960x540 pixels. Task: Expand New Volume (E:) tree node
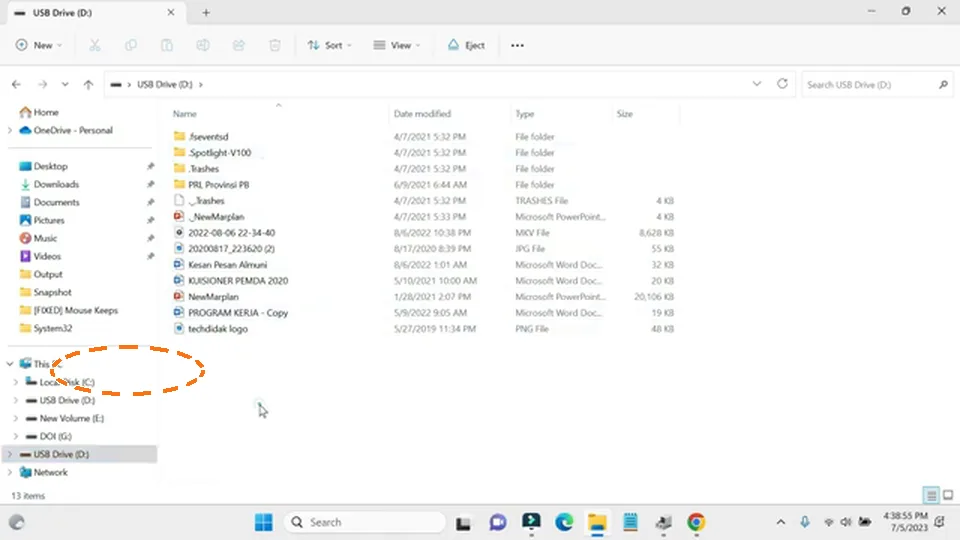point(16,418)
